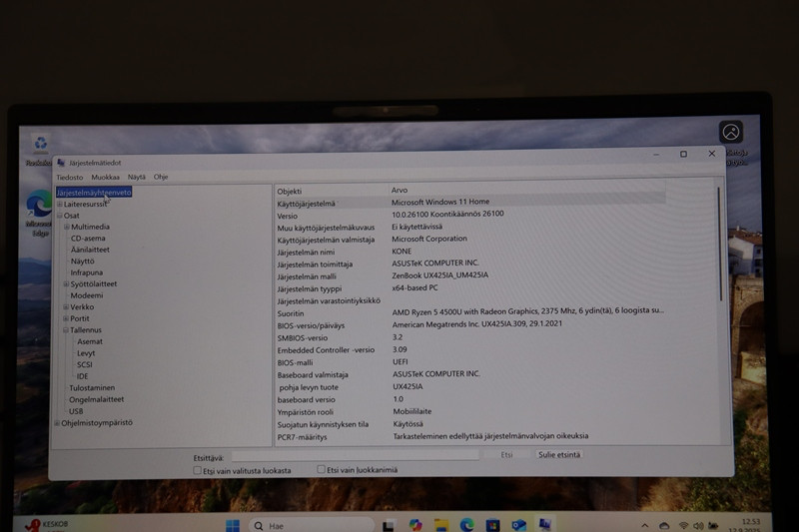The image size is (799, 532).
Task: Open Outlook from the taskbar
Action: point(518,525)
